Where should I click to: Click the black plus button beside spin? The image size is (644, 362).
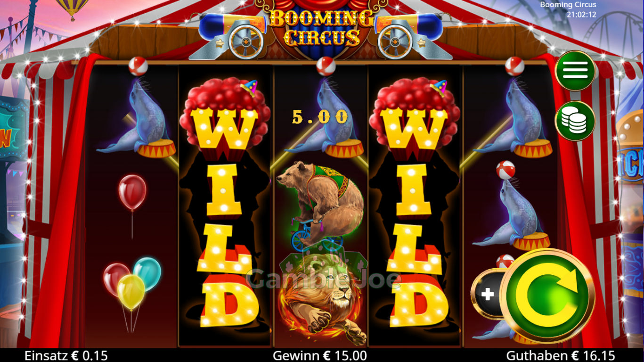[x=488, y=295]
